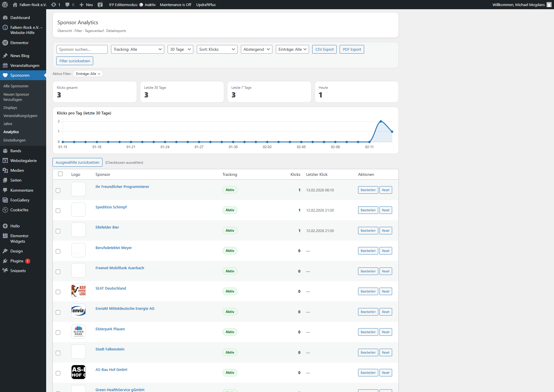Select the SEAT Deutschland row checkbox
The height and width of the screenshot is (392, 554).
tap(58, 292)
